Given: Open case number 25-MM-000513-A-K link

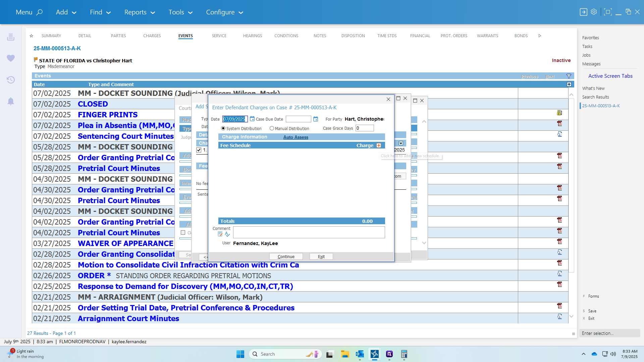Looking at the screenshot, I should point(57,48).
